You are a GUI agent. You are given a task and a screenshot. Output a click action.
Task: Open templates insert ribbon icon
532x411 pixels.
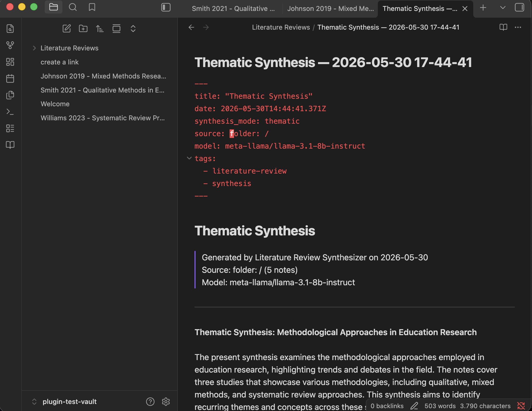point(10,95)
